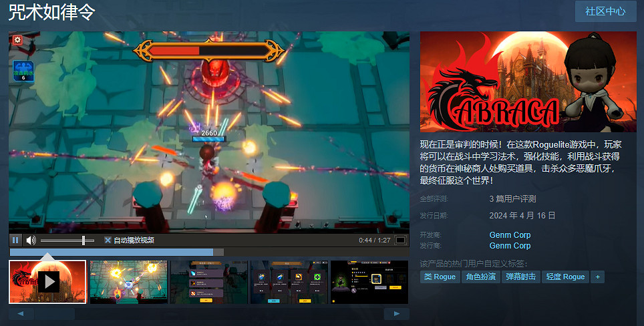Click the ABRACA game header image
644x326 pixels.
tap(528, 81)
